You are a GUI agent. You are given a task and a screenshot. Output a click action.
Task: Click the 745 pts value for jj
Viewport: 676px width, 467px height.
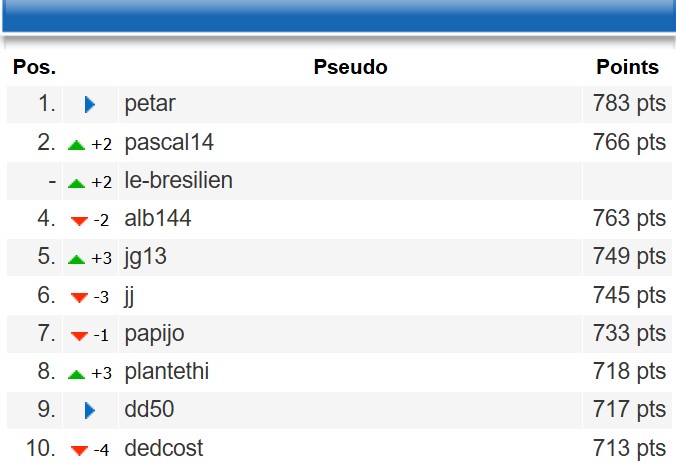627,296
